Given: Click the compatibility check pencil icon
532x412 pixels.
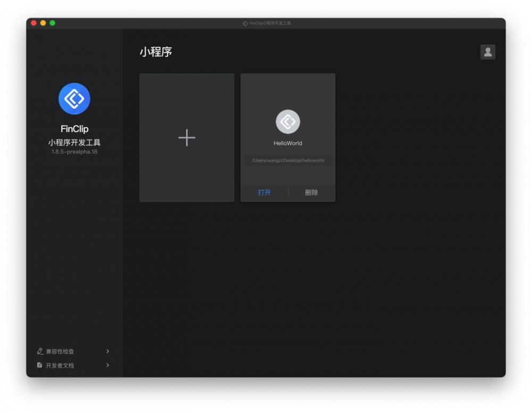Looking at the screenshot, I should (x=40, y=351).
